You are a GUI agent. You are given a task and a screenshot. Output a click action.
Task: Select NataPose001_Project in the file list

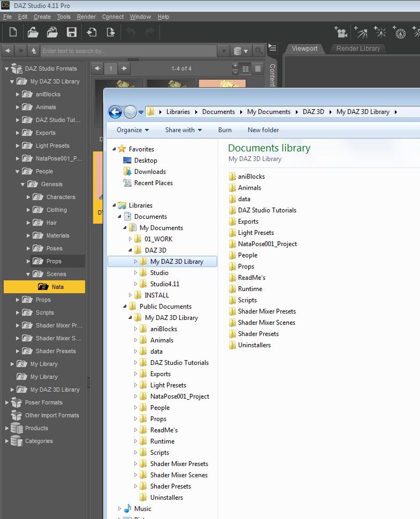(x=267, y=244)
